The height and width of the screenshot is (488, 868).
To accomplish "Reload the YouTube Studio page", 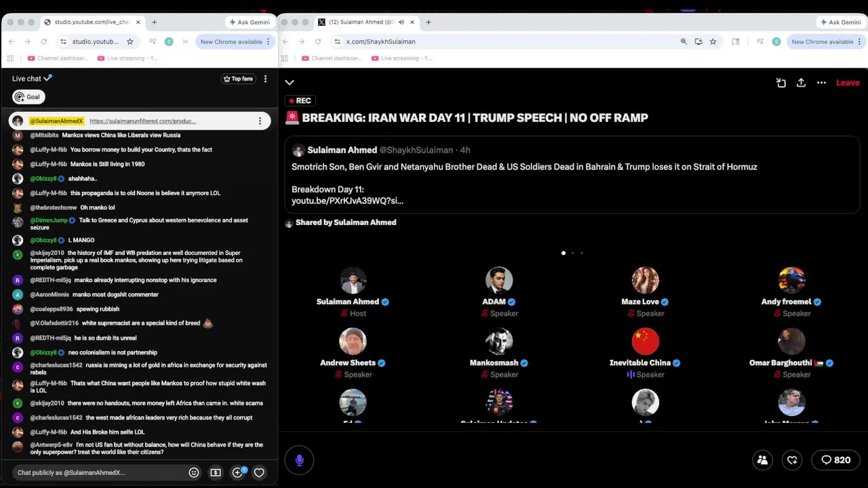I will pos(44,41).
